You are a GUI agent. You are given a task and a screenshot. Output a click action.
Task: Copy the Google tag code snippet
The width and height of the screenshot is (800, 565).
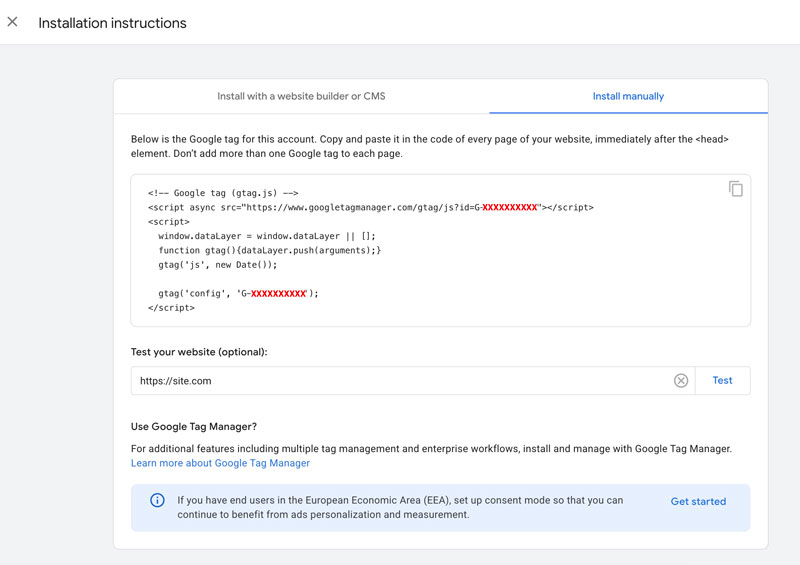click(735, 189)
